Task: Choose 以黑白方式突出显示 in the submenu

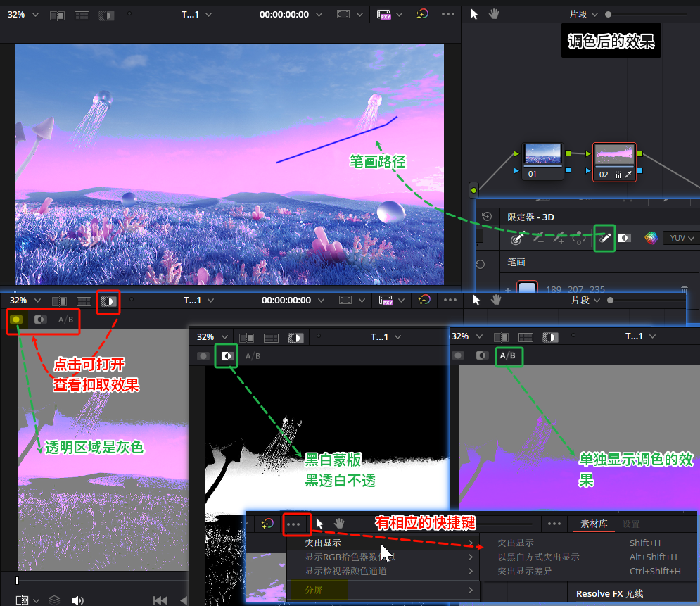Action: point(588,557)
